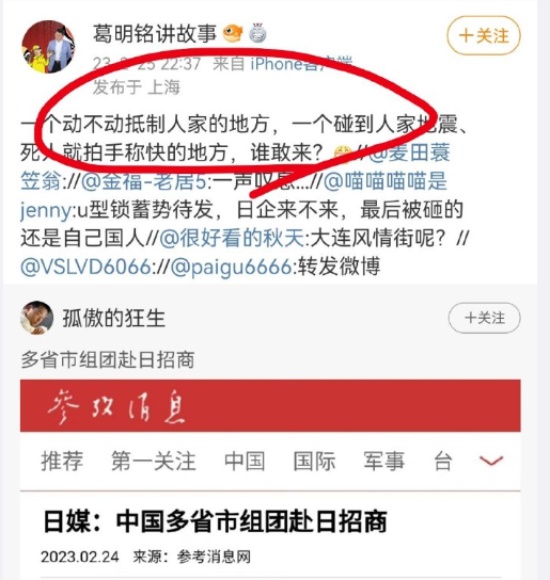Viewport: 550px width, 580px height.
Task: Click the emoji face after 谁敢来？
Action: click(x=342, y=153)
